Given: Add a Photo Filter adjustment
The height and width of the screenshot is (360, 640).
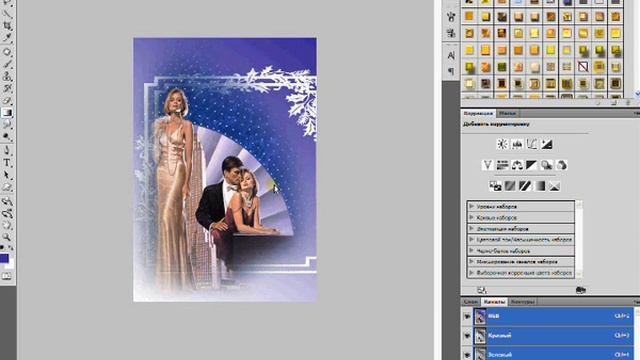Looking at the screenshot, I should (547, 165).
